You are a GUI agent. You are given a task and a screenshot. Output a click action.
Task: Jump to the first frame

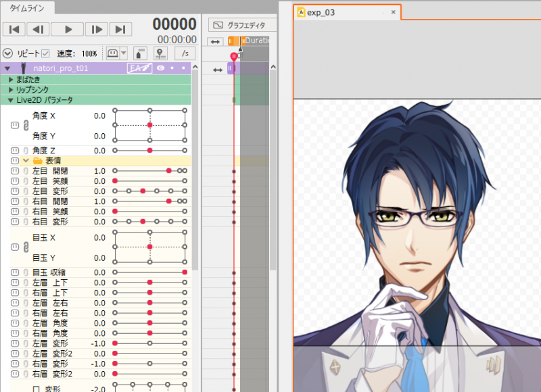tap(14, 29)
